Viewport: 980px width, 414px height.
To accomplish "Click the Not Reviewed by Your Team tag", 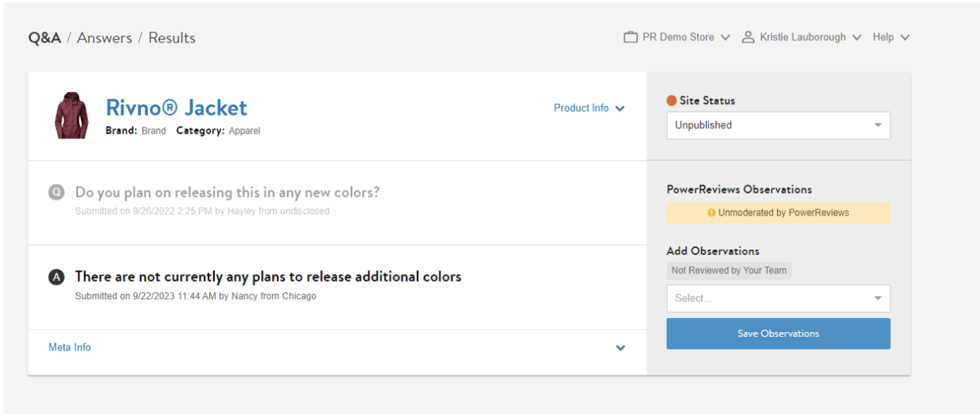I will tap(729, 270).
